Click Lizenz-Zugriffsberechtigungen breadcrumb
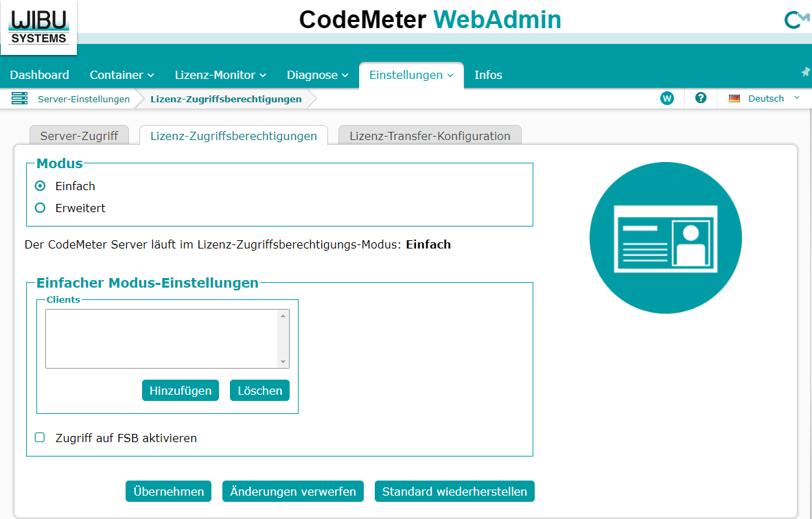Viewport: 812px width, 519px height. (x=226, y=99)
